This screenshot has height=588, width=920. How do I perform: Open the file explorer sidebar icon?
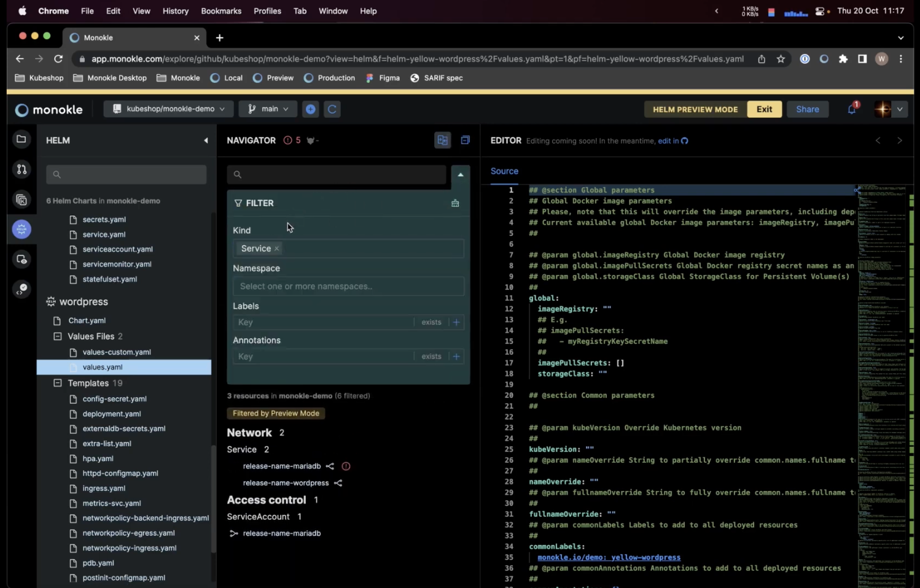21,139
